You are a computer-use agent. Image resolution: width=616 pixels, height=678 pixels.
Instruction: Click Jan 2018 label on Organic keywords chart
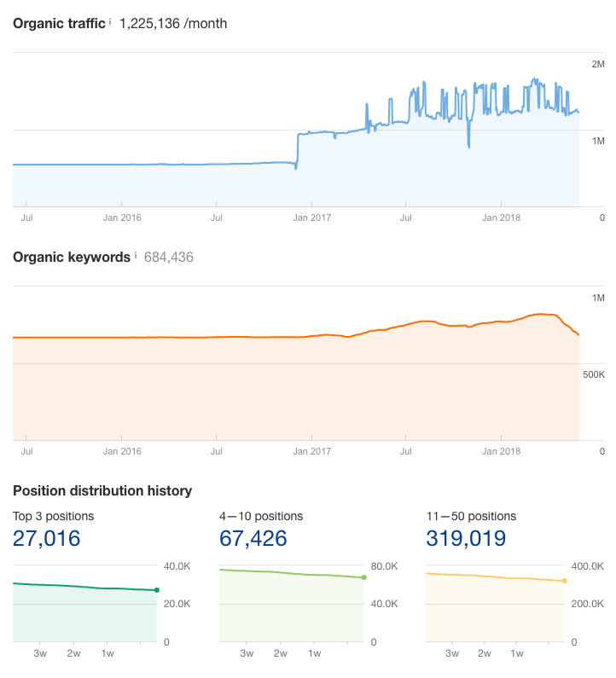click(x=502, y=451)
